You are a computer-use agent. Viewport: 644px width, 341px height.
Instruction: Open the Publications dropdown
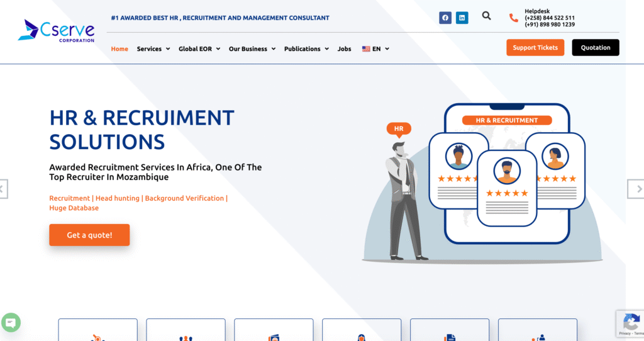click(306, 48)
